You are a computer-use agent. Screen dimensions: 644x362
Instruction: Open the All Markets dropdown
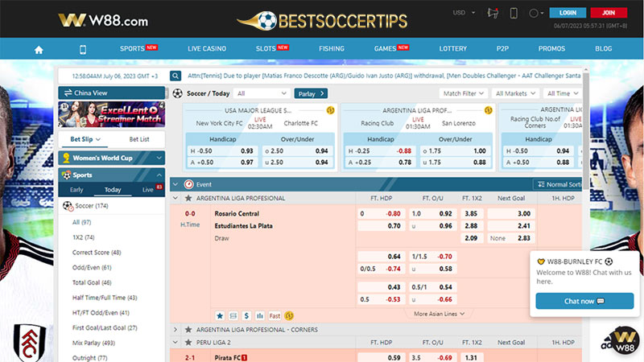coord(515,93)
